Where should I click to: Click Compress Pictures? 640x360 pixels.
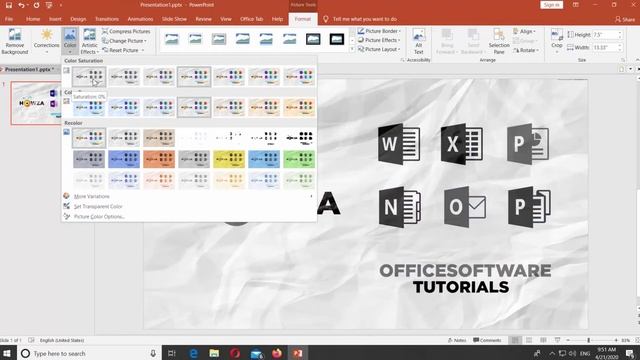point(126,31)
